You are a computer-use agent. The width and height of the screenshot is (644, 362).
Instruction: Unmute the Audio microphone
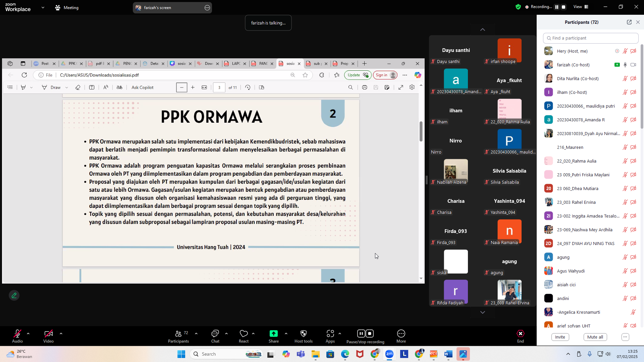(x=17, y=334)
